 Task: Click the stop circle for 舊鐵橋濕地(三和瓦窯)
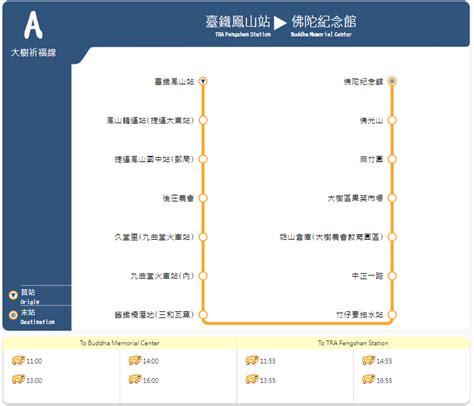pyautogui.click(x=203, y=315)
